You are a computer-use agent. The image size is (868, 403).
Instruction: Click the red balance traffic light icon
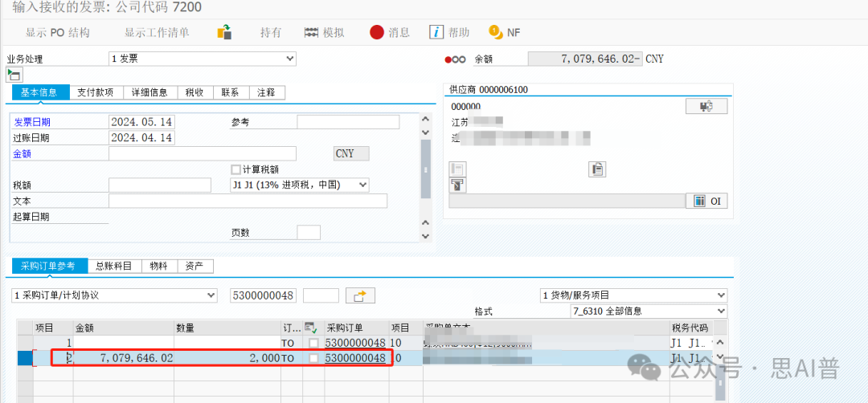449,59
